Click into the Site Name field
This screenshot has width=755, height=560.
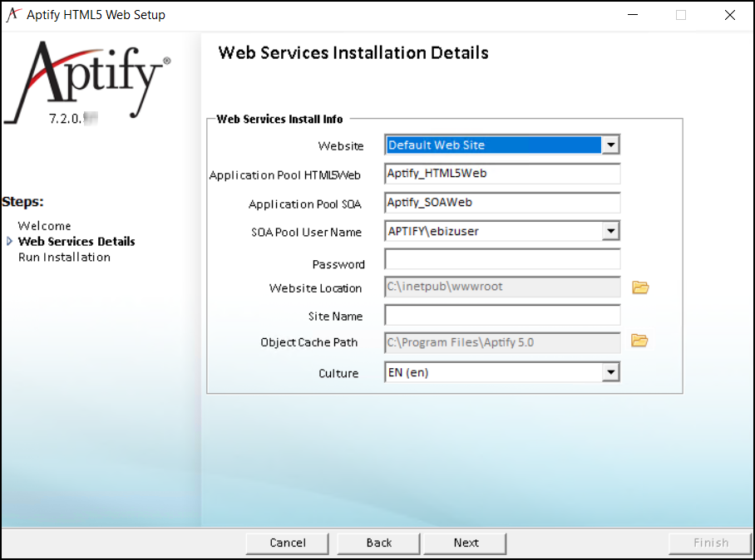point(502,315)
